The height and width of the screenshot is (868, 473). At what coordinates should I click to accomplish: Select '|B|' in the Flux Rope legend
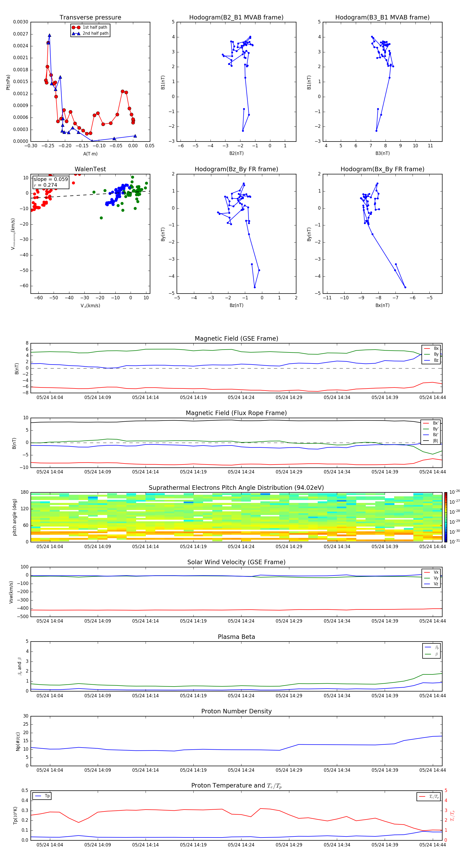coord(431,441)
